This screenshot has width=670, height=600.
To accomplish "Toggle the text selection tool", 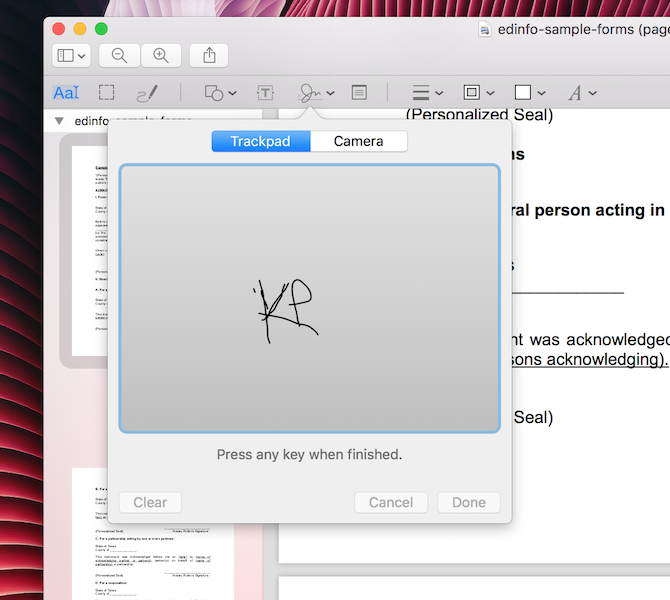I will point(66,93).
